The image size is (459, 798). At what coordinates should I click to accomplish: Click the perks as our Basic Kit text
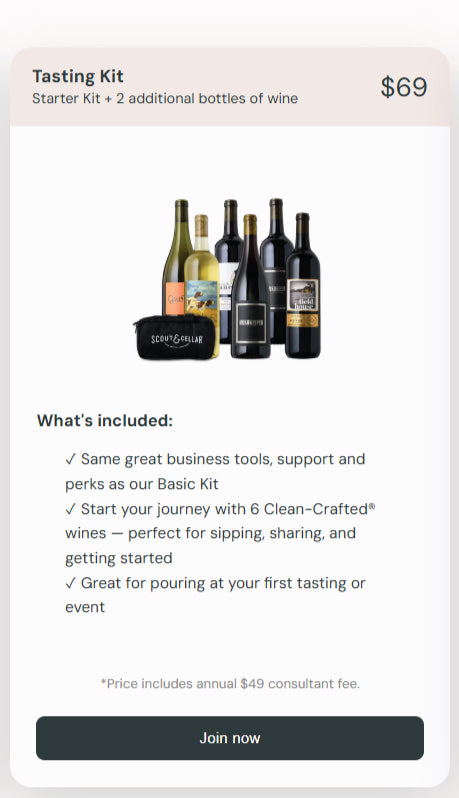pos(141,483)
